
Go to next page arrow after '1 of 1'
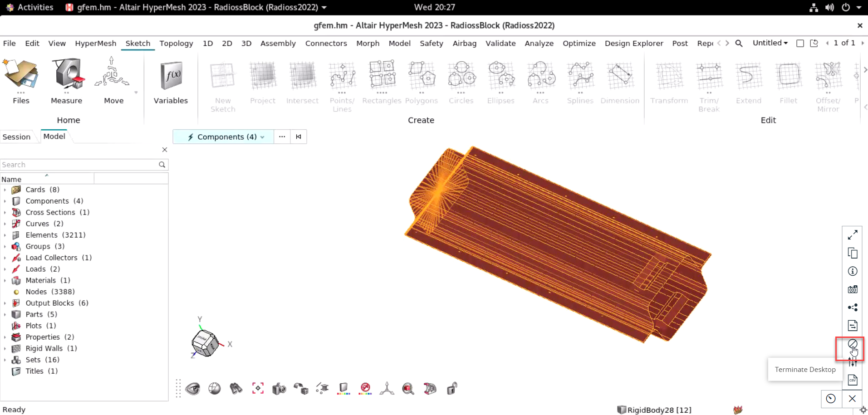point(863,43)
